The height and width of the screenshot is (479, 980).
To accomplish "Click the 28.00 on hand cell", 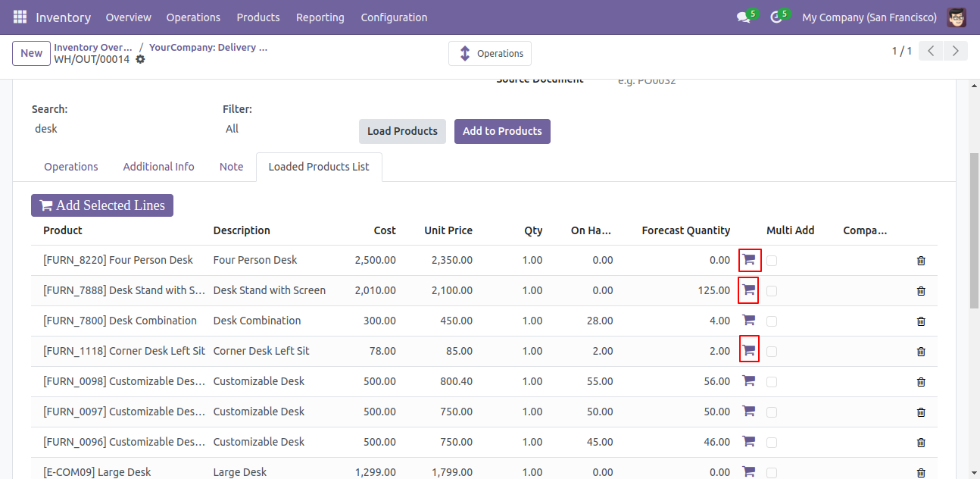I will click(600, 321).
